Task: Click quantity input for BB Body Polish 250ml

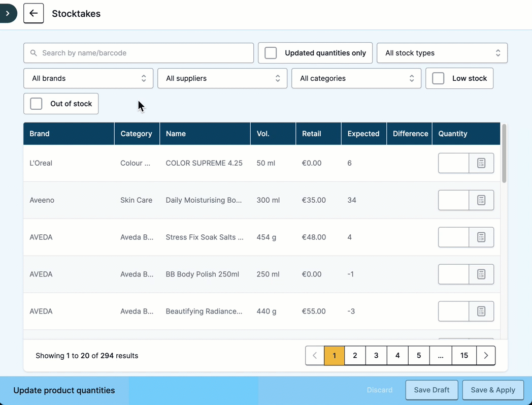Action: pyautogui.click(x=453, y=274)
